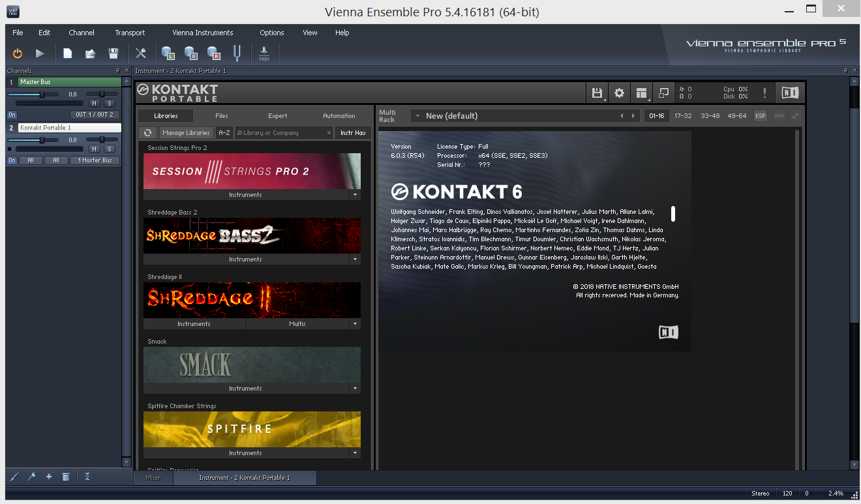
Task: Toggle Master Bus On button
Action: [12, 115]
